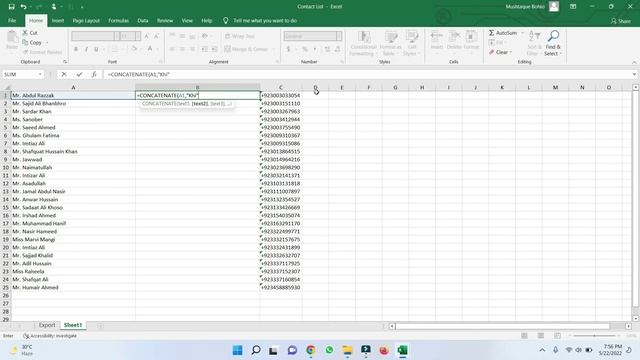The height and width of the screenshot is (360, 640).
Task: Open Google Chrome from the taskbar
Action: [x=311, y=350]
